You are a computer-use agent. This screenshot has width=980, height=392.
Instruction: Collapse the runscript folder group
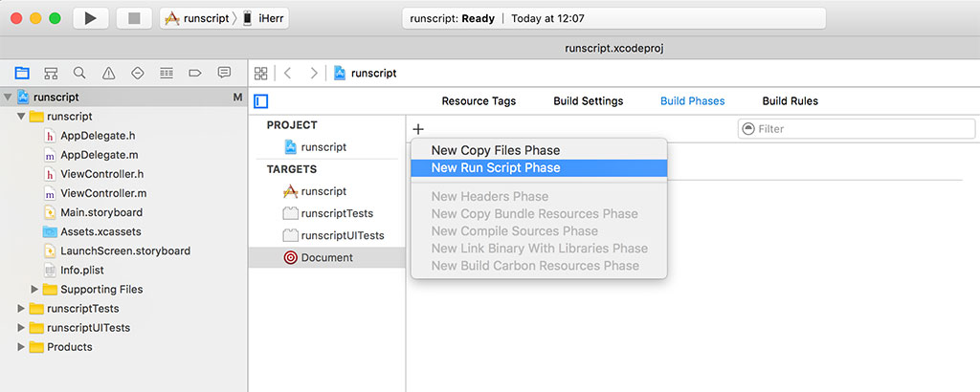(21, 117)
